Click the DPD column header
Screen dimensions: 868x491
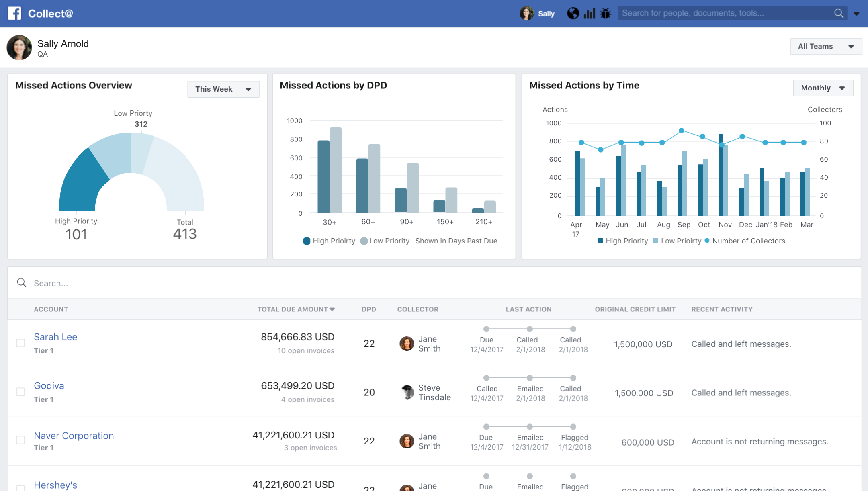pos(368,309)
